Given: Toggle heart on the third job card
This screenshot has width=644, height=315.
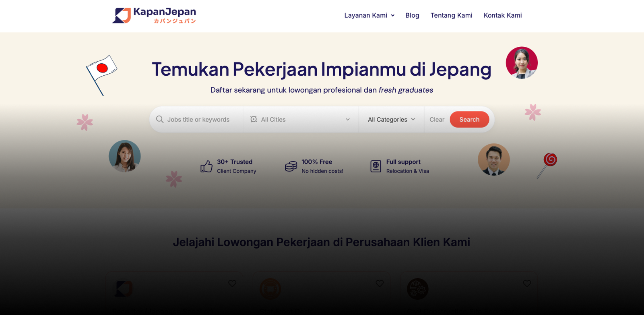Looking at the screenshot, I should (x=527, y=284).
